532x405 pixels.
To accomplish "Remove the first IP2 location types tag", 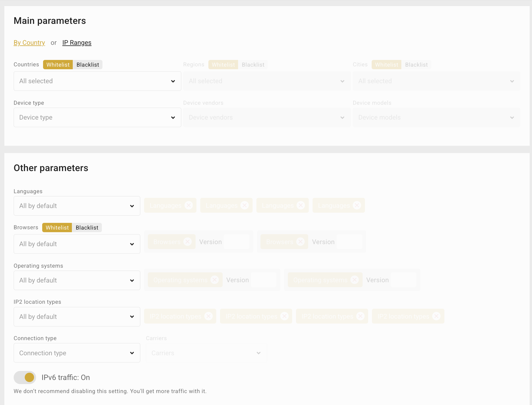I will pyautogui.click(x=208, y=316).
